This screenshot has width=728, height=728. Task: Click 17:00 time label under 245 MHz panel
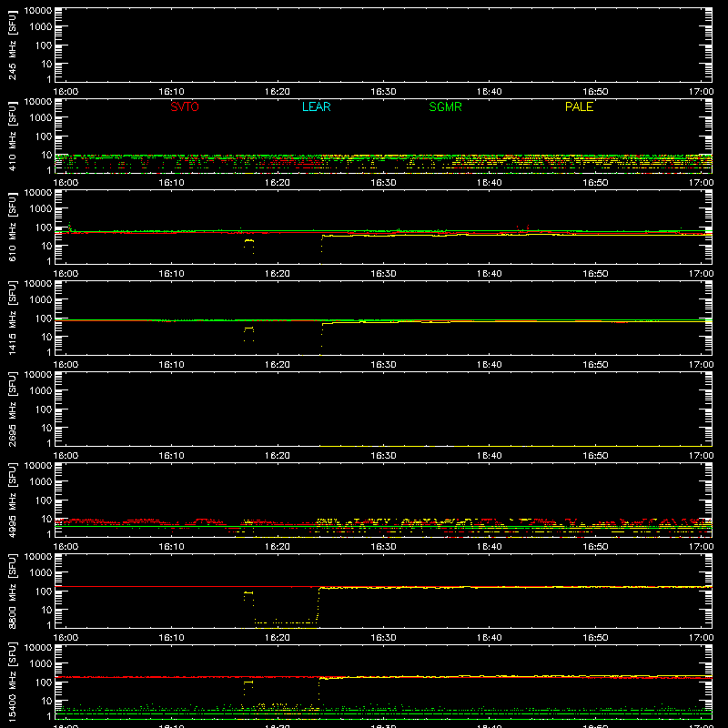[701, 92]
